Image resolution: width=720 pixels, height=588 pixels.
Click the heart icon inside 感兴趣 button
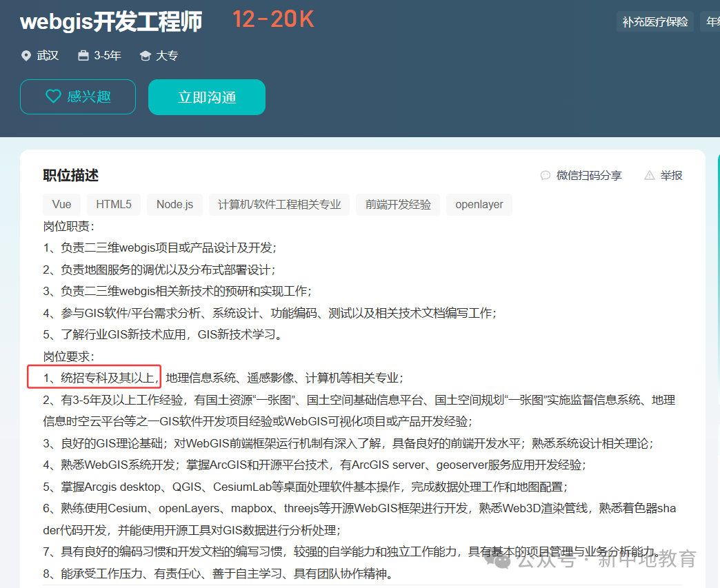[x=54, y=97]
